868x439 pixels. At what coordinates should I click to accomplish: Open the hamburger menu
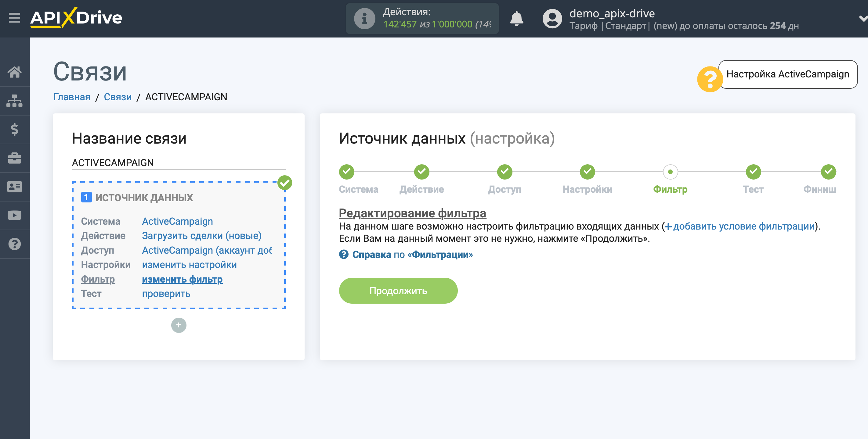point(14,17)
